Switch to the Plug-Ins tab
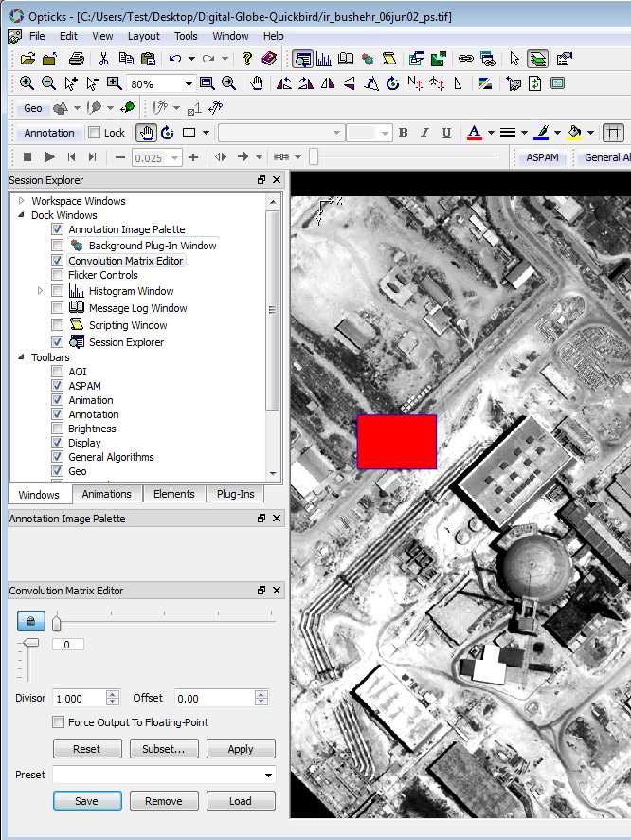The width and height of the screenshot is (631, 840). [235, 494]
